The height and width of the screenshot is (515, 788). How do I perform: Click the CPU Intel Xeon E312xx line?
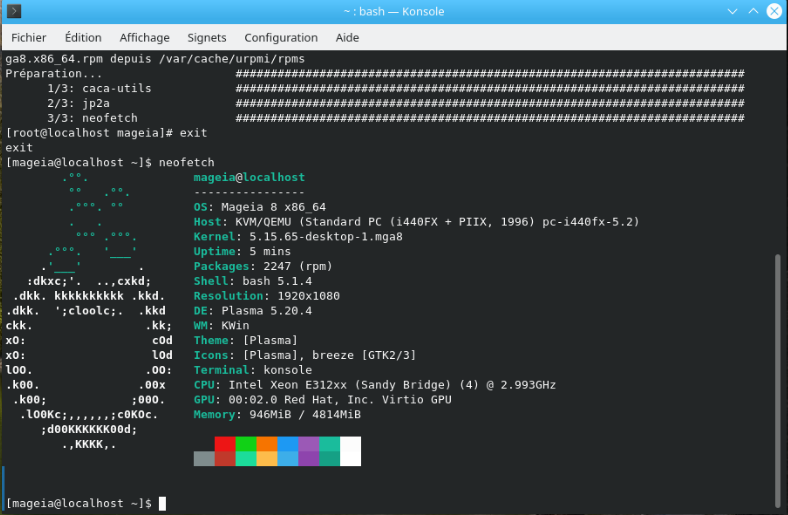click(374, 385)
